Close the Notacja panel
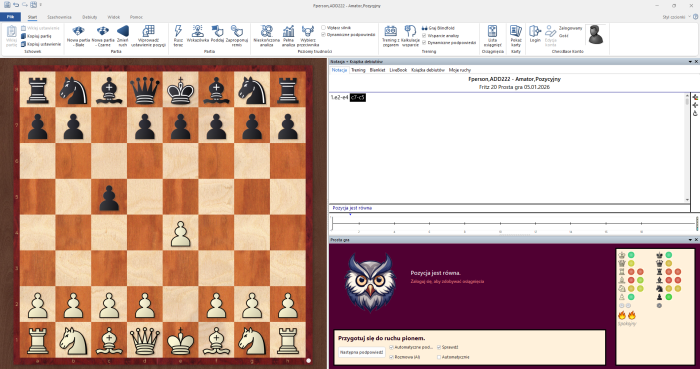The width and height of the screenshot is (700, 369). [696, 62]
